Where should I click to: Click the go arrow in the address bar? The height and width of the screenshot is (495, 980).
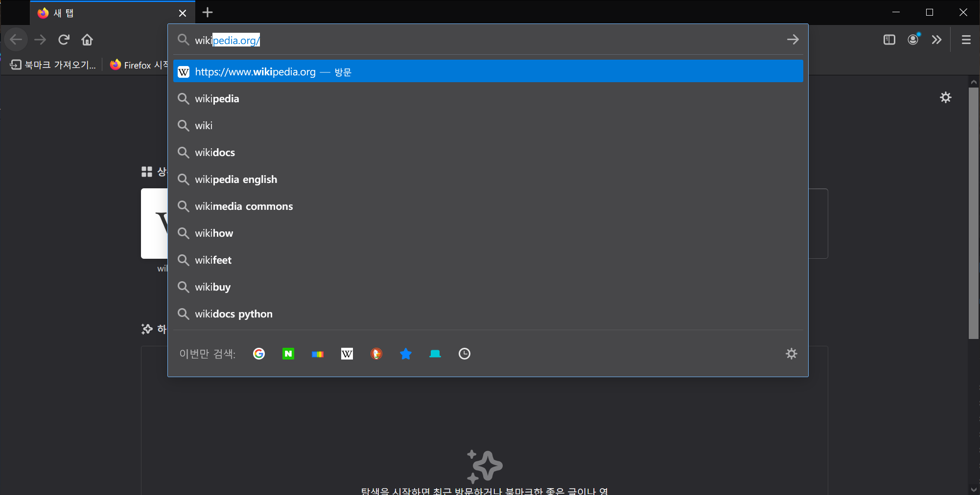tap(793, 40)
